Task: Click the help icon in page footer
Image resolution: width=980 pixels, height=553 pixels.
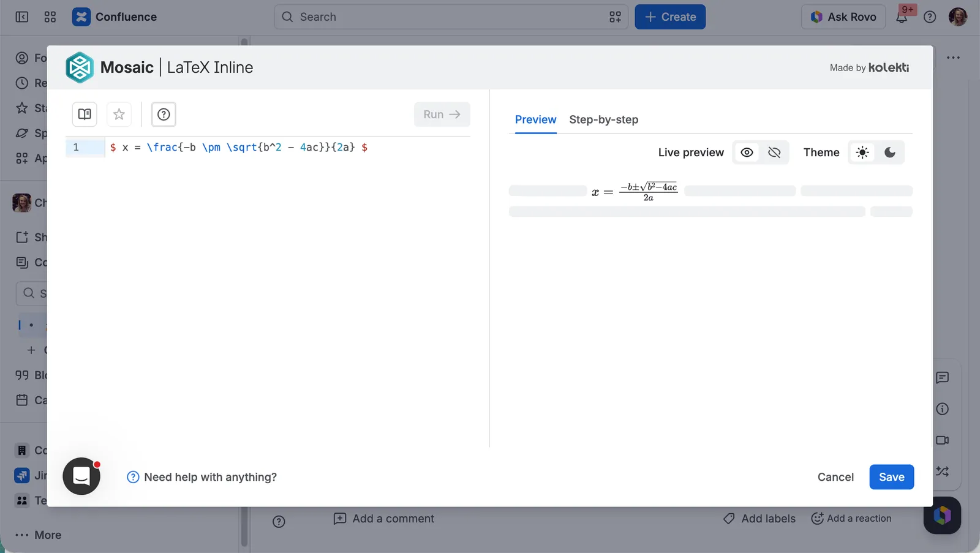Action: tap(279, 522)
